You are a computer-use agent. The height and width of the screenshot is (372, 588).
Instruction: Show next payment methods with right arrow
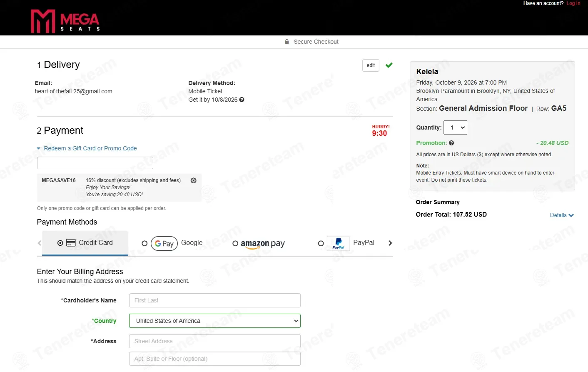coord(390,243)
